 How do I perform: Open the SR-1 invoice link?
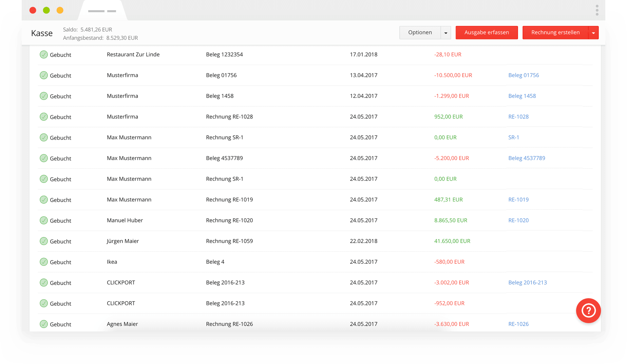coord(513,138)
